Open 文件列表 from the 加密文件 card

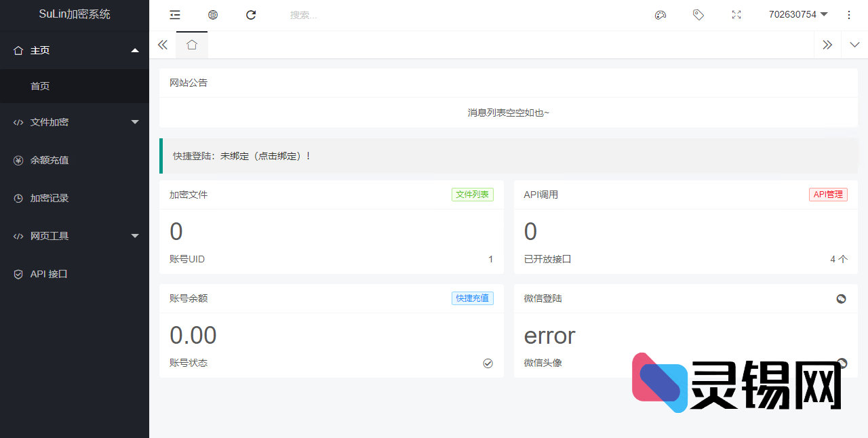point(472,195)
